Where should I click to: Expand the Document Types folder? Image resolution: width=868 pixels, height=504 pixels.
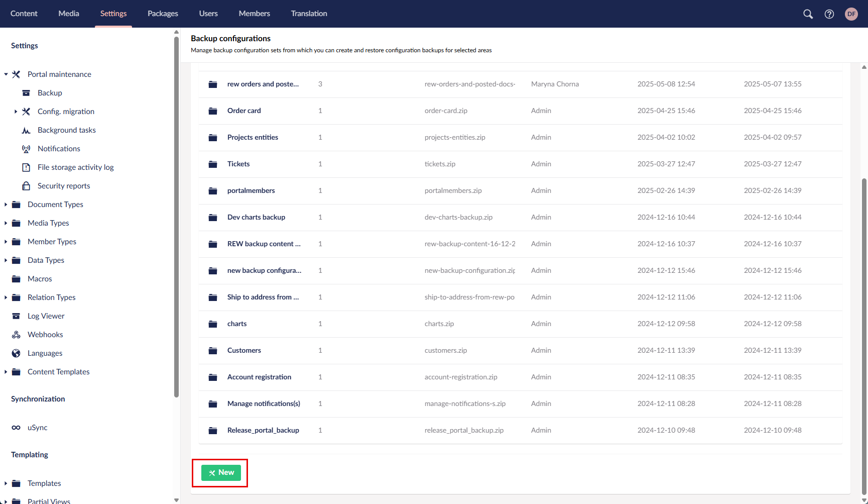[6, 205]
